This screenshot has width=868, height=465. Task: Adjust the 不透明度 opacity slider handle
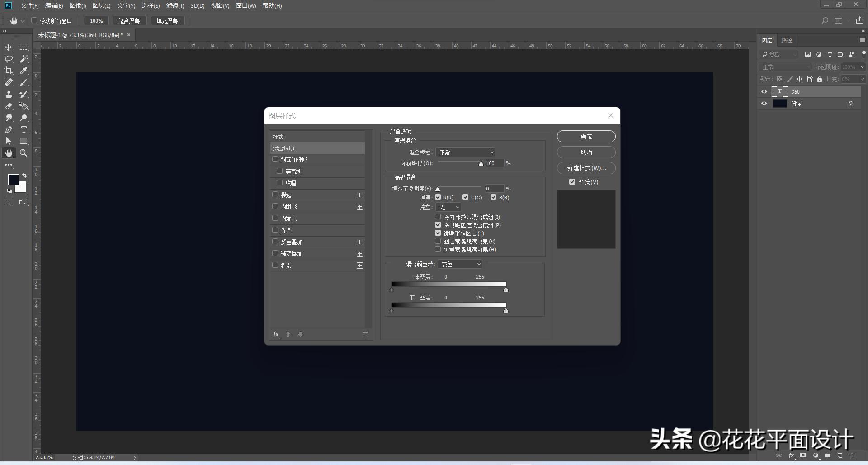pos(481,164)
